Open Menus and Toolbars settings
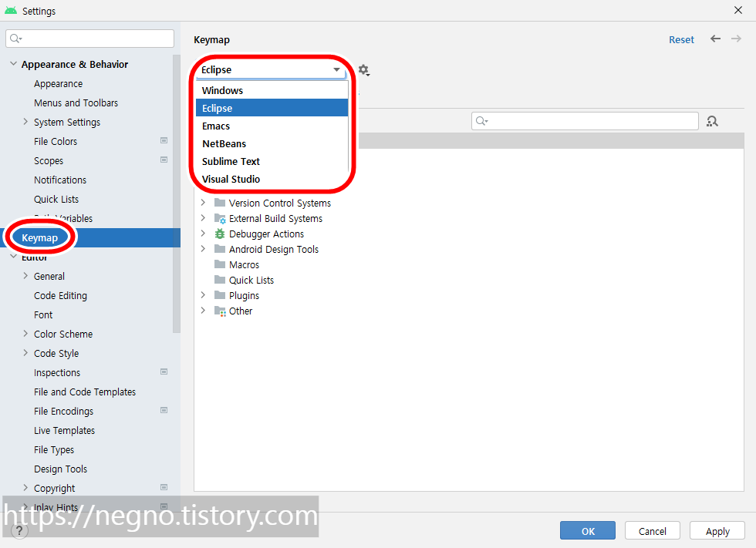Image resolution: width=756 pixels, height=548 pixels. pos(76,103)
